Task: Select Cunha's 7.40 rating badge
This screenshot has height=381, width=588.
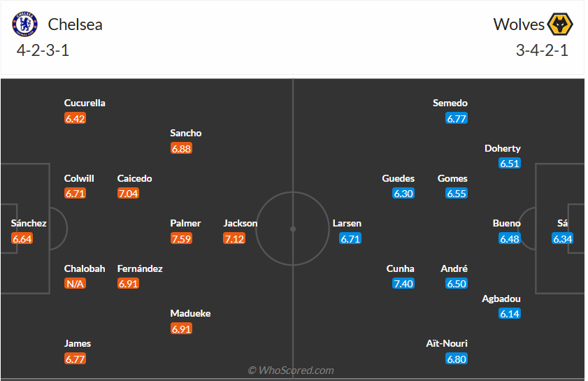Action: point(403,284)
